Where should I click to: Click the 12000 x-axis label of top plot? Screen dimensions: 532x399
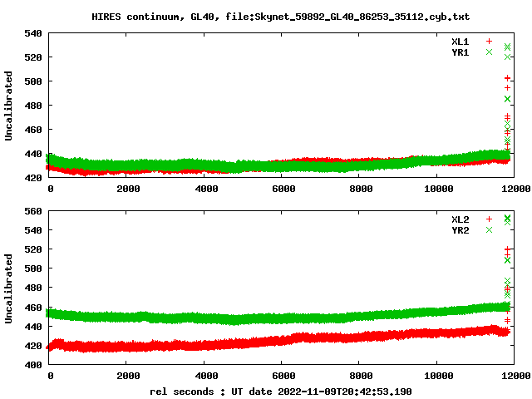516,189
